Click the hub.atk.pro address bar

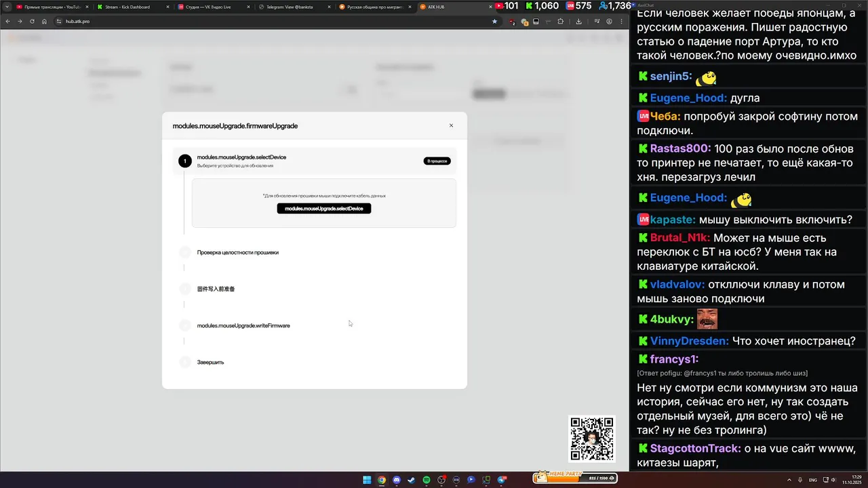[x=278, y=22]
